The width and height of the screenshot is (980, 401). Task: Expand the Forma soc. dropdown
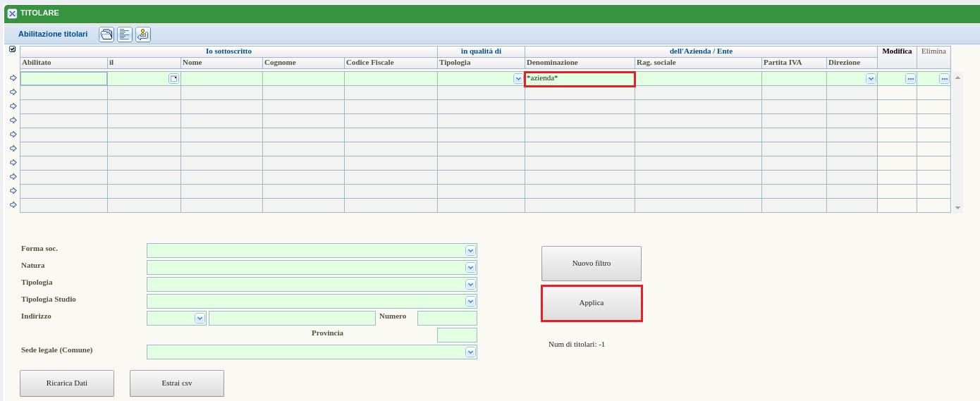click(470, 251)
